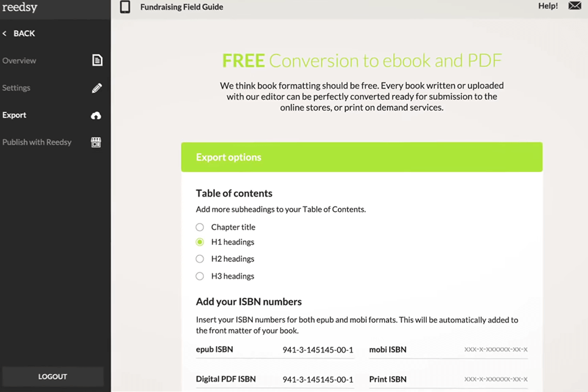Click the Help! link
The width and height of the screenshot is (588, 392).
pos(548,6)
